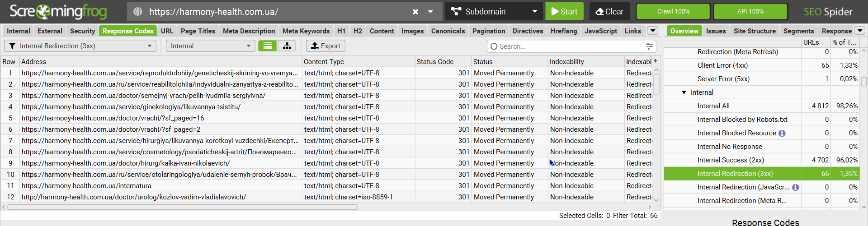Viewport: 868px width, 226px height.
Task: Clear the URL field with X icon
Action: point(415,12)
